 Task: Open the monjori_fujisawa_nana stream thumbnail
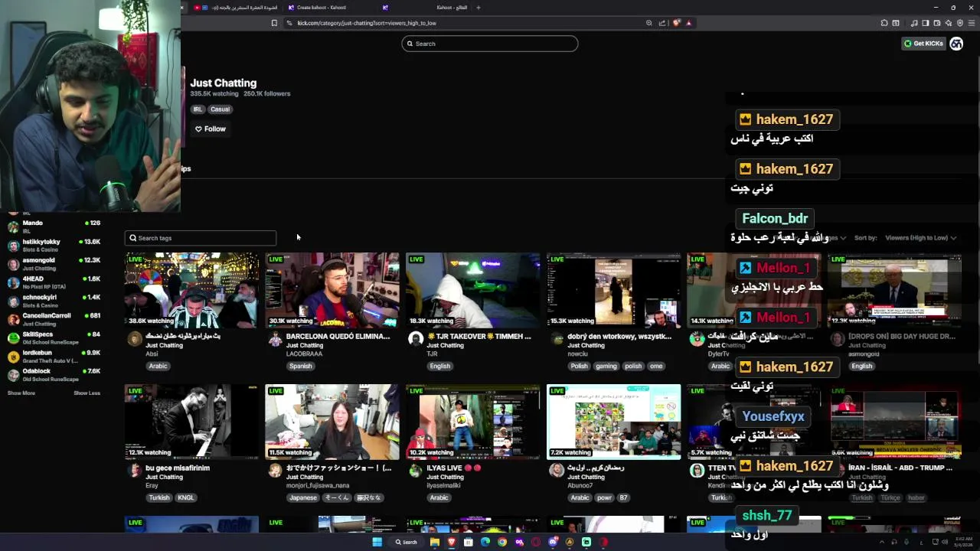coord(332,422)
